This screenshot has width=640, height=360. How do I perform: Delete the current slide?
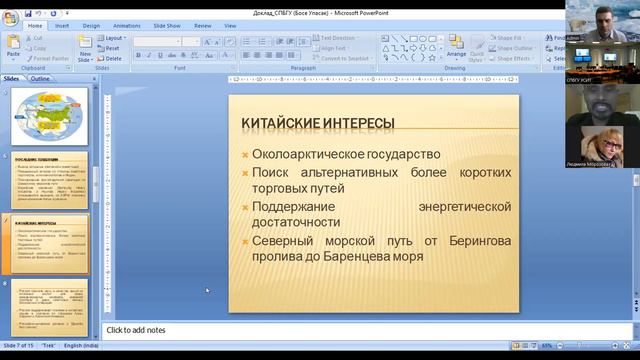click(x=109, y=58)
